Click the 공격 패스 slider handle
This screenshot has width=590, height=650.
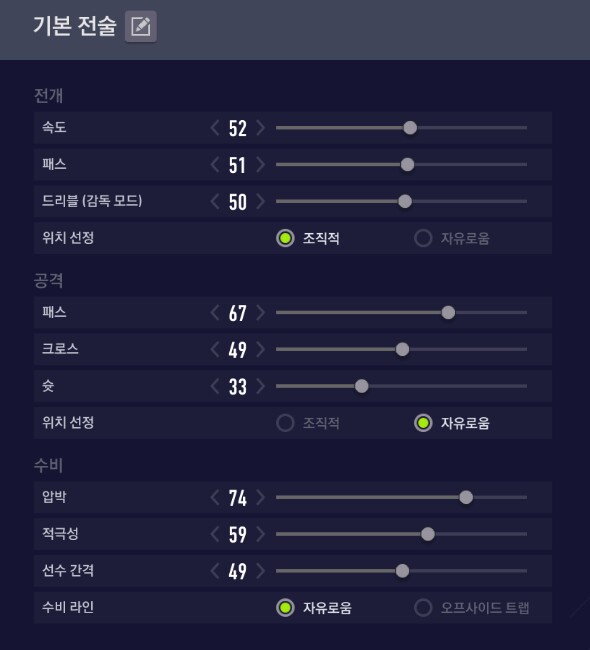448,313
